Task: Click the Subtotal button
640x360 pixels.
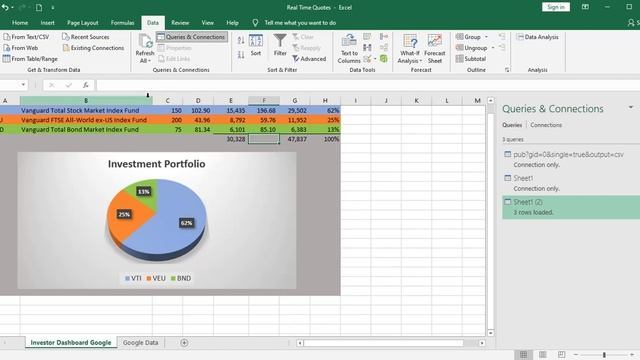Action: coord(471,59)
